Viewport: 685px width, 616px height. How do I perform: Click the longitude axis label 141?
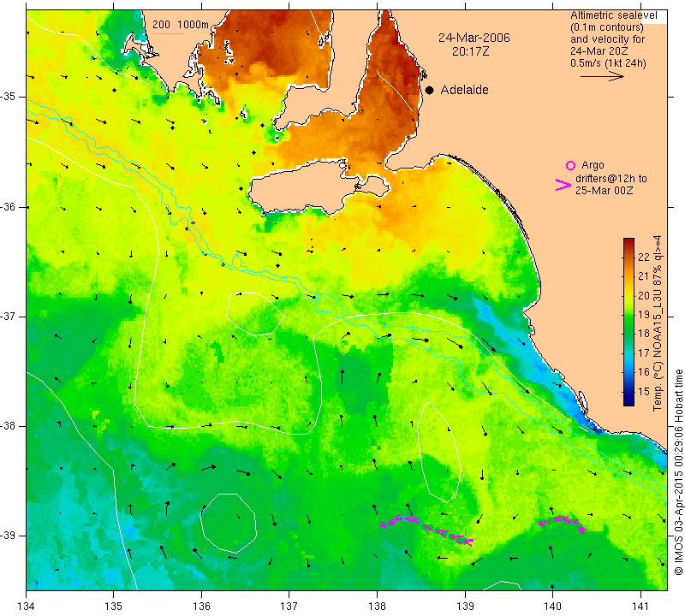point(640,607)
